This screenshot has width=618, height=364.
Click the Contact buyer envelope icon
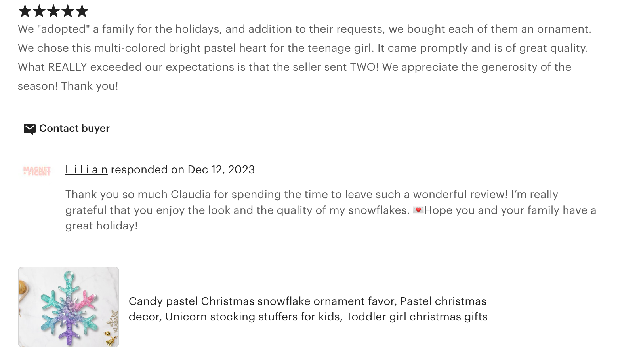click(x=29, y=129)
